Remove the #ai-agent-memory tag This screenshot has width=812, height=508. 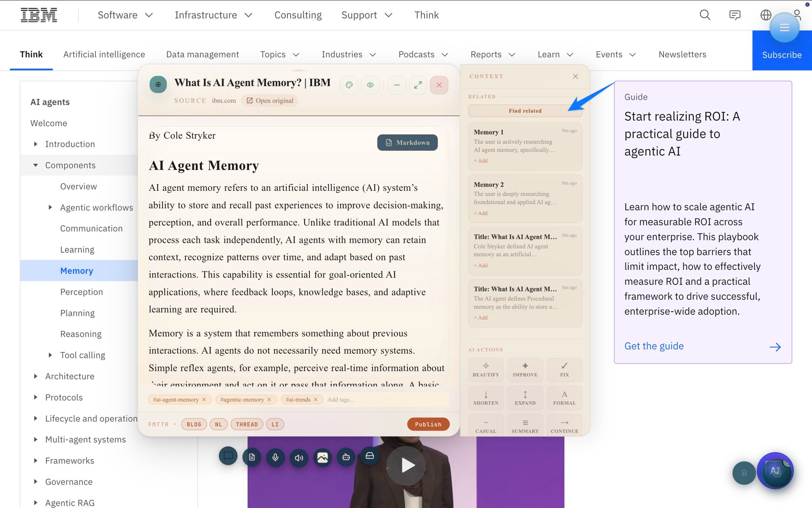pos(204,399)
